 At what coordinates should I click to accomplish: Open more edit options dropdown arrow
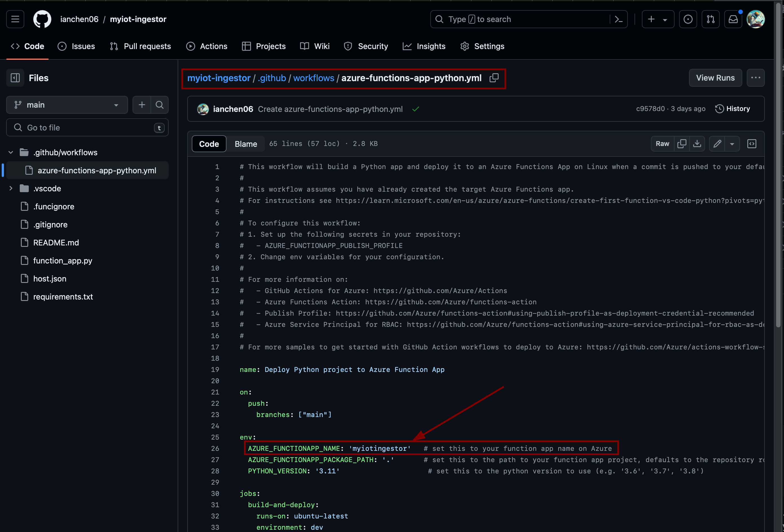(732, 144)
